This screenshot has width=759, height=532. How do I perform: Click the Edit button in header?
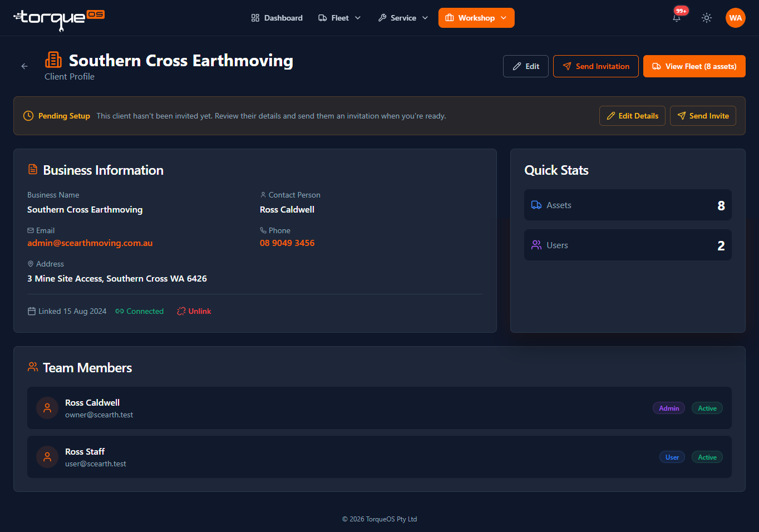tap(526, 66)
